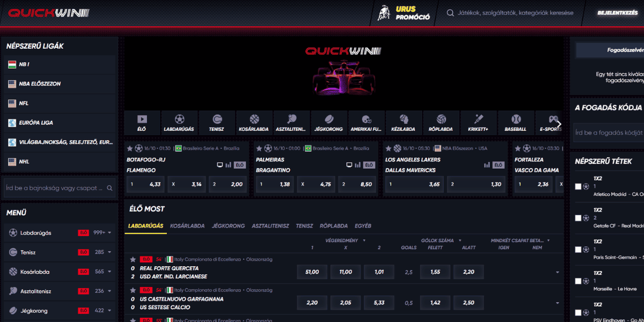This screenshot has width=644, height=322.
Task: Expand the Labdarúgás menu row arrow
Action: click(109, 233)
